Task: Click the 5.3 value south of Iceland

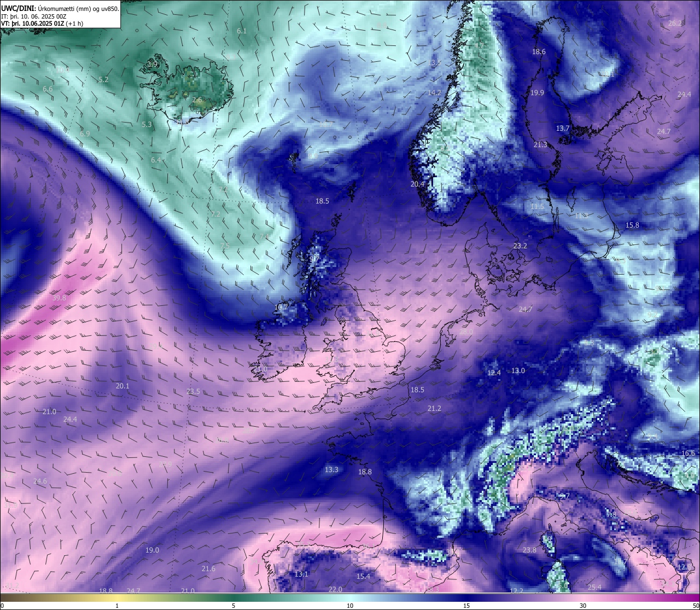Action: [147, 125]
